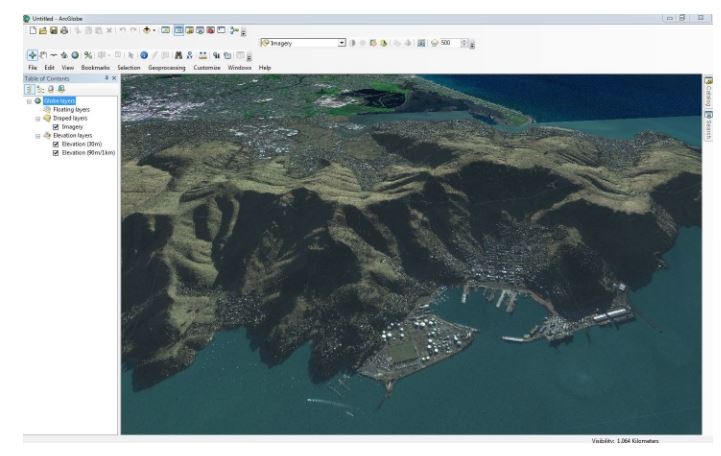This screenshot has height=456, width=721.
Task: Open the Find binoculars tool
Action: (178, 55)
